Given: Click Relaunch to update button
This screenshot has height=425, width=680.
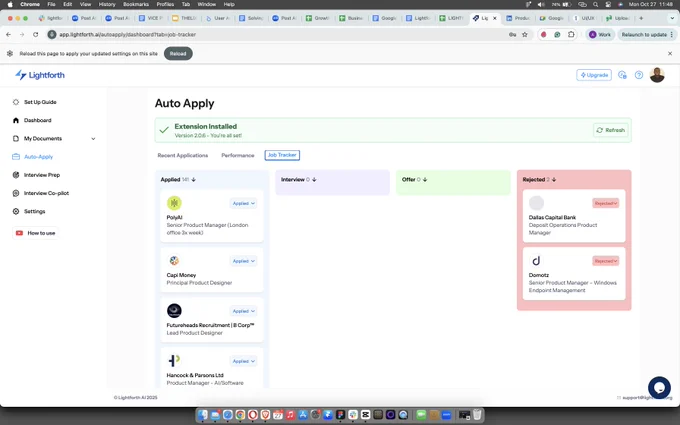Looking at the screenshot, I should [x=647, y=34].
